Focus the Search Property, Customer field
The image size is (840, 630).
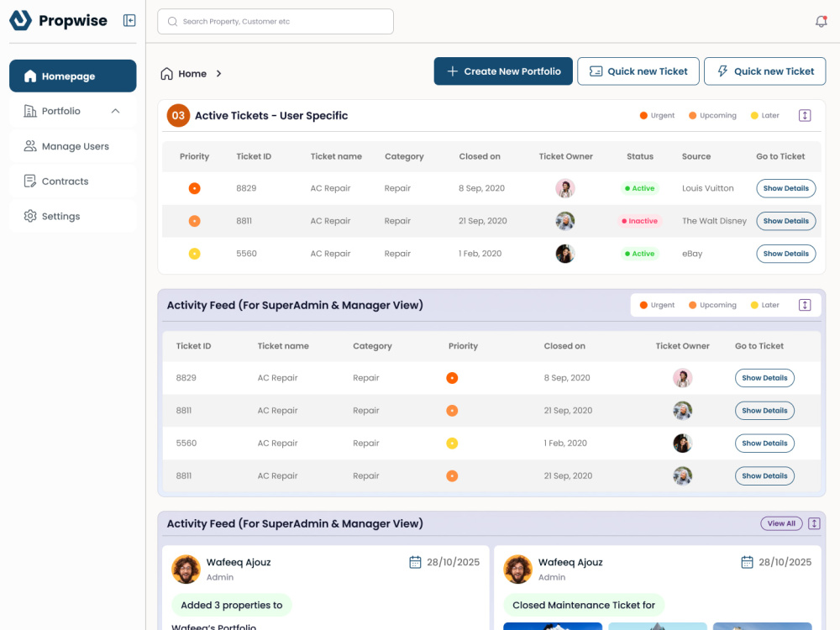pos(276,22)
